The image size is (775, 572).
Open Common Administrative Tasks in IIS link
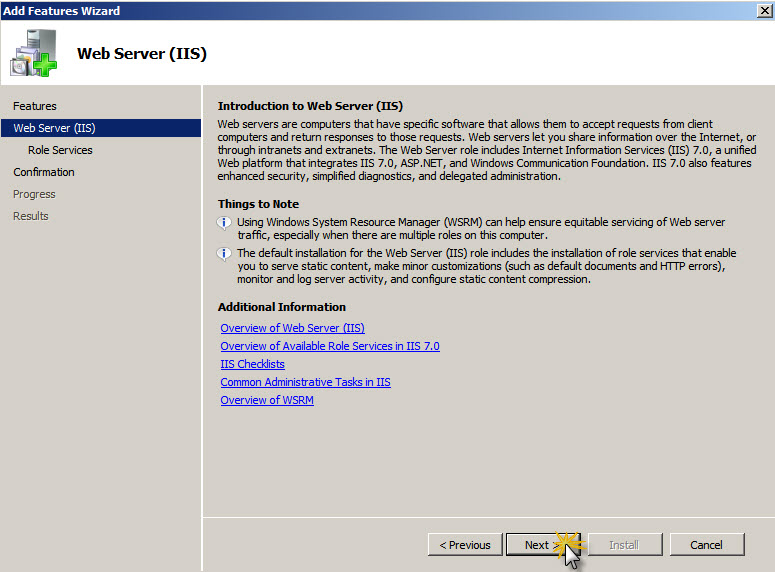[x=305, y=382]
